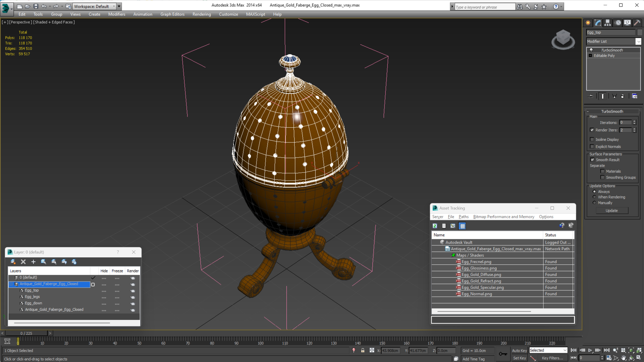
Task: Click the New Scene icon
Action: (x=19, y=6)
